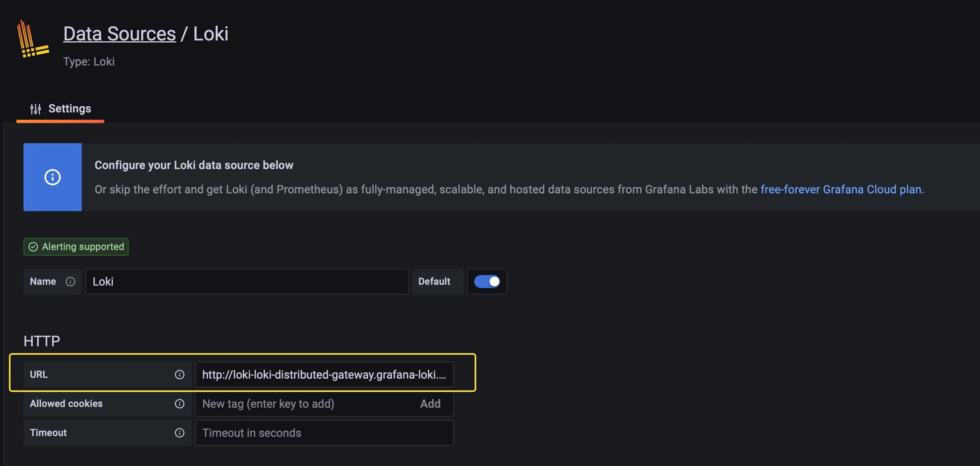Disable the Default data source toggle
This screenshot has height=466, width=980.
tap(487, 282)
